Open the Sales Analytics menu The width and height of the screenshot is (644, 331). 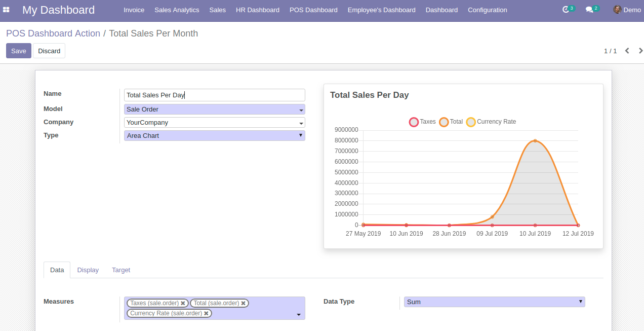177,10
